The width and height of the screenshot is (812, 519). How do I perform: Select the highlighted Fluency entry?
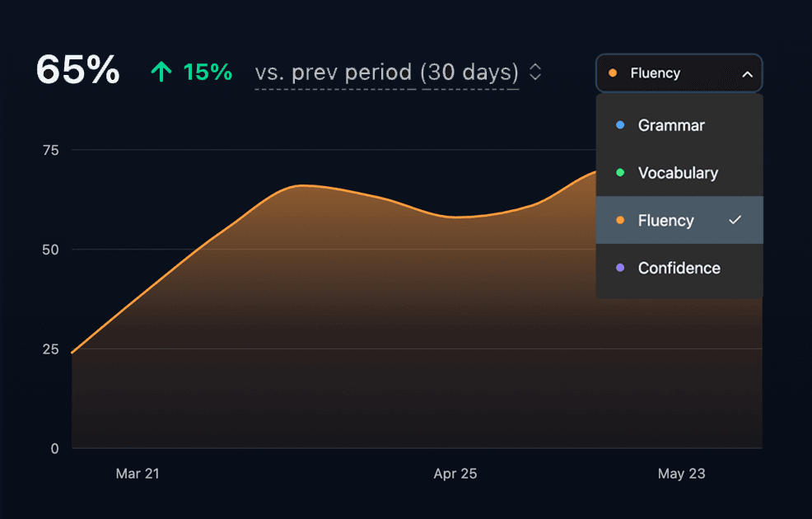click(x=667, y=220)
